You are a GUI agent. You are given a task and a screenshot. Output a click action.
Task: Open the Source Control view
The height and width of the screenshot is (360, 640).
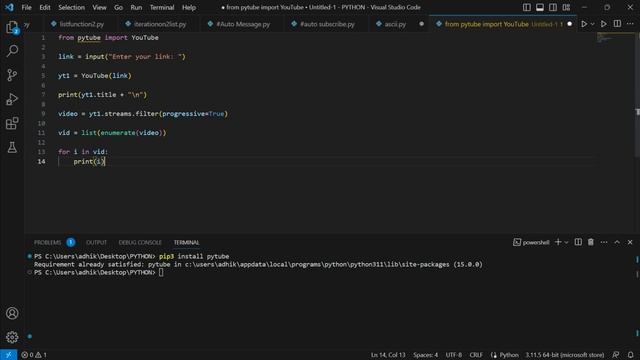12,75
